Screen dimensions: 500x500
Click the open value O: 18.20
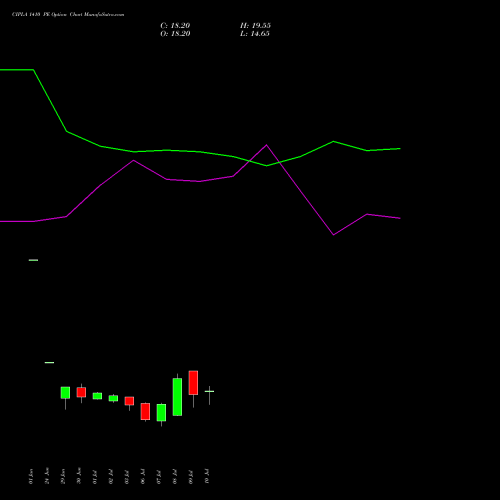coord(175,34)
